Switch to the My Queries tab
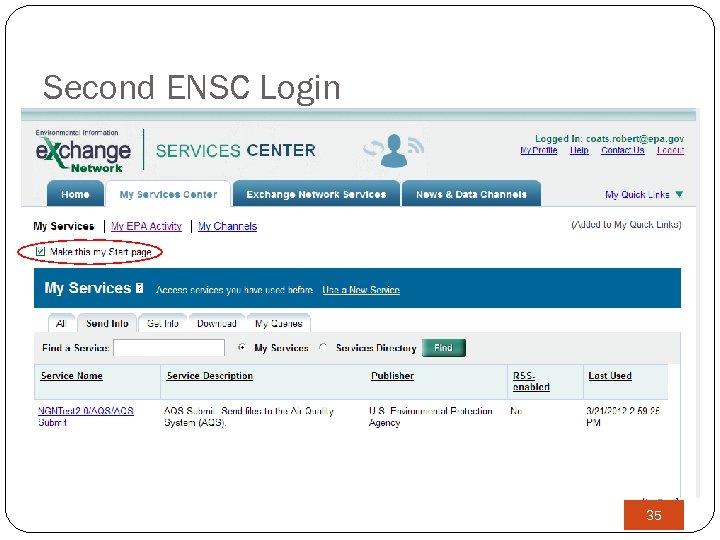The width and height of the screenshot is (720, 540). coord(279,323)
